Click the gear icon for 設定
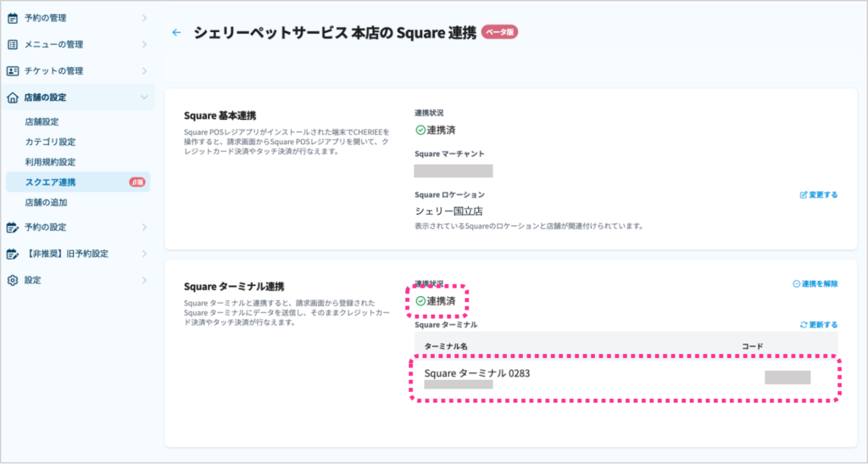The image size is (868, 464). pos(13,280)
